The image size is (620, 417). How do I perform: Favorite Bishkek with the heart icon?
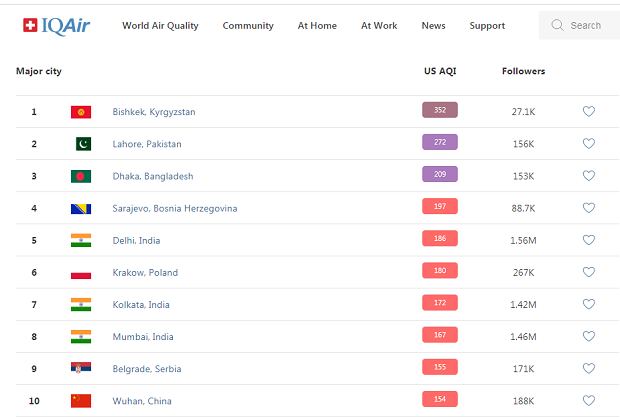point(589,112)
